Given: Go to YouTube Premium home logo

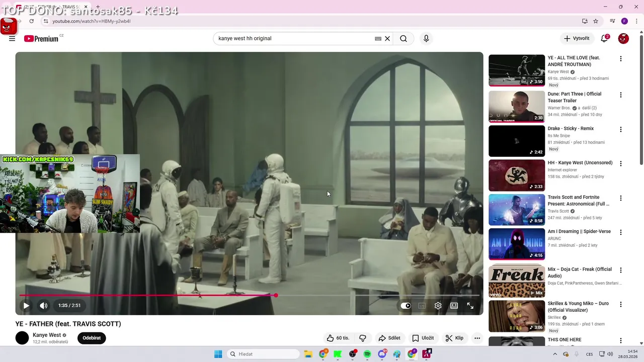Looking at the screenshot, I should click(x=41, y=39).
